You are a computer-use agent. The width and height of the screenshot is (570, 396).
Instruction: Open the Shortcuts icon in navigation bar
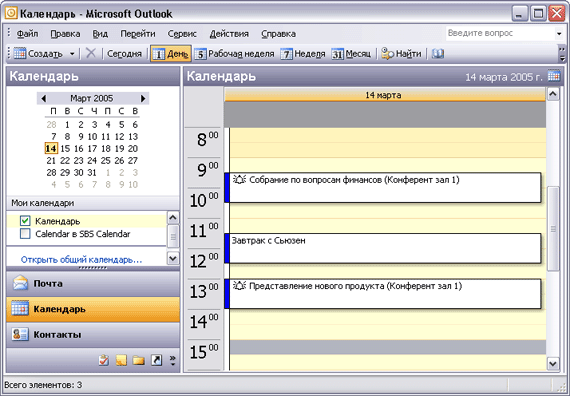click(x=156, y=360)
